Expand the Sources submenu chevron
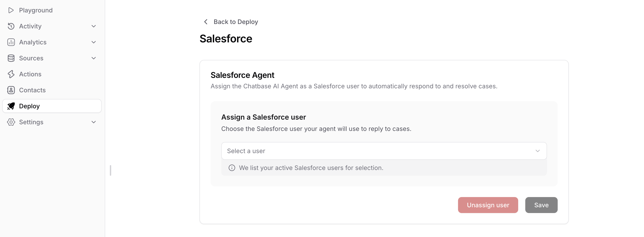The height and width of the screenshot is (237, 644). (x=93, y=58)
